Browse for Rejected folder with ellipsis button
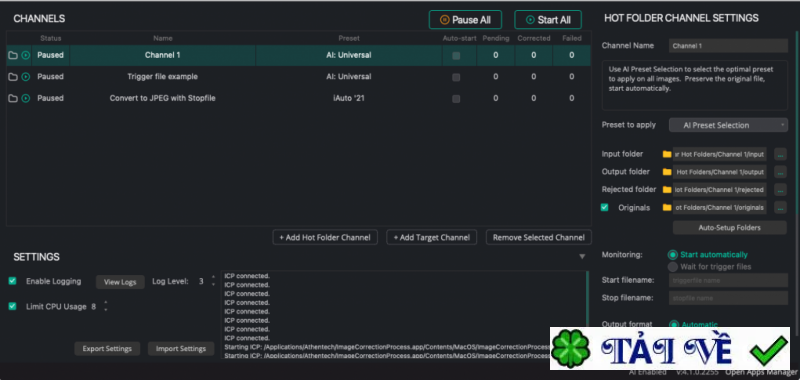This screenshot has width=800, height=380. (780, 190)
